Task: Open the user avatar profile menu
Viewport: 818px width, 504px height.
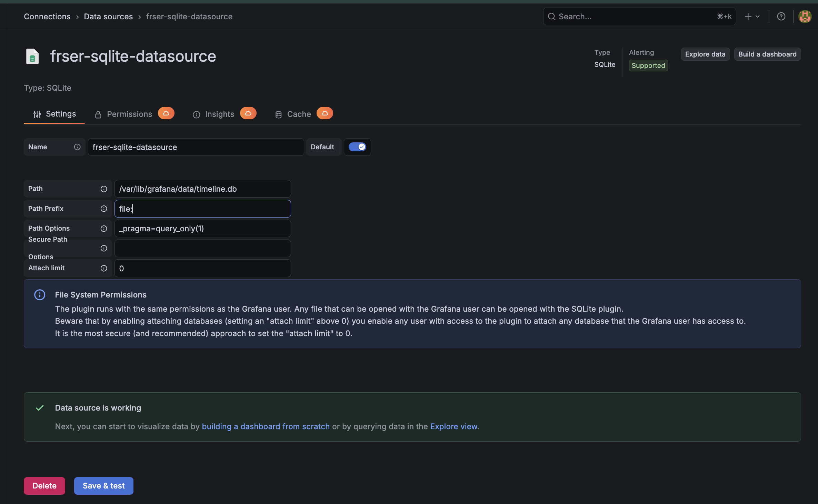Action: (805, 17)
